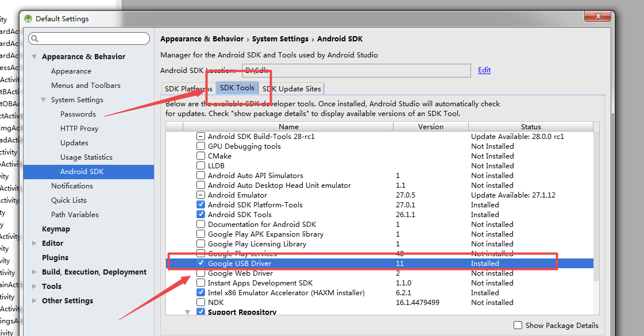Open Usage Statistics settings
The height and width of the screenshot is (336, 644).
click(86, 157)
